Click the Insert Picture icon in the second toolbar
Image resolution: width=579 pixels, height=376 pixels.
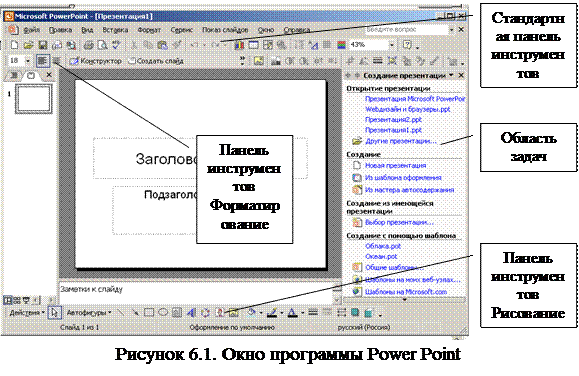(259, 61)
